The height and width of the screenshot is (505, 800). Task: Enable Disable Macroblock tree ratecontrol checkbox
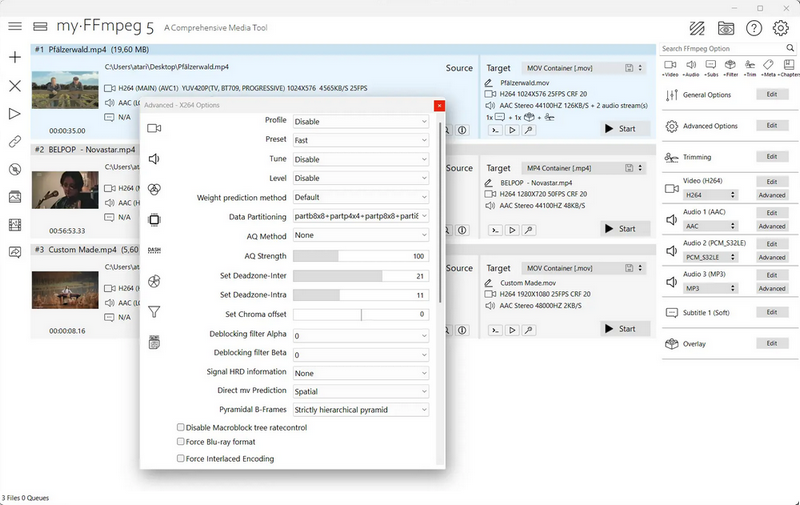[181, 427]
